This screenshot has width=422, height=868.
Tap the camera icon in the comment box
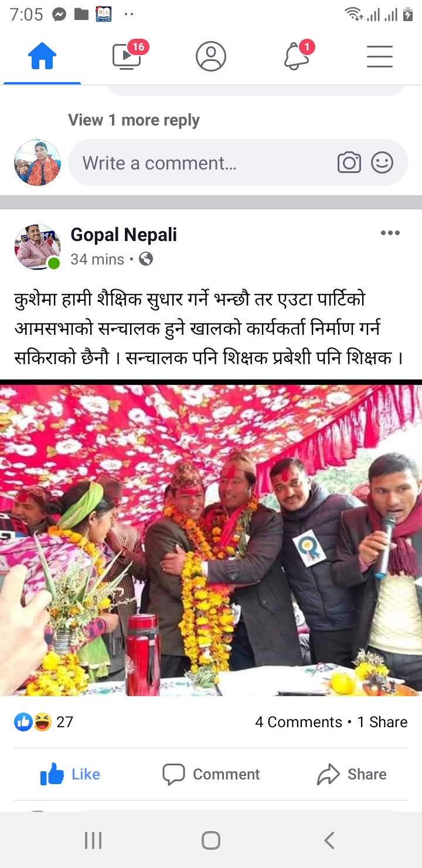pyautogui.click(x=349, y=162)
